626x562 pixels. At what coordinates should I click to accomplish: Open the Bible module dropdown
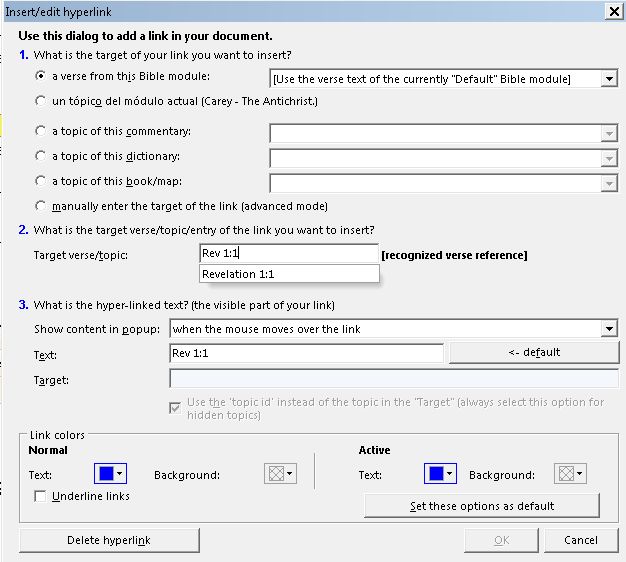pyautogui.click(x=609, y=79)
